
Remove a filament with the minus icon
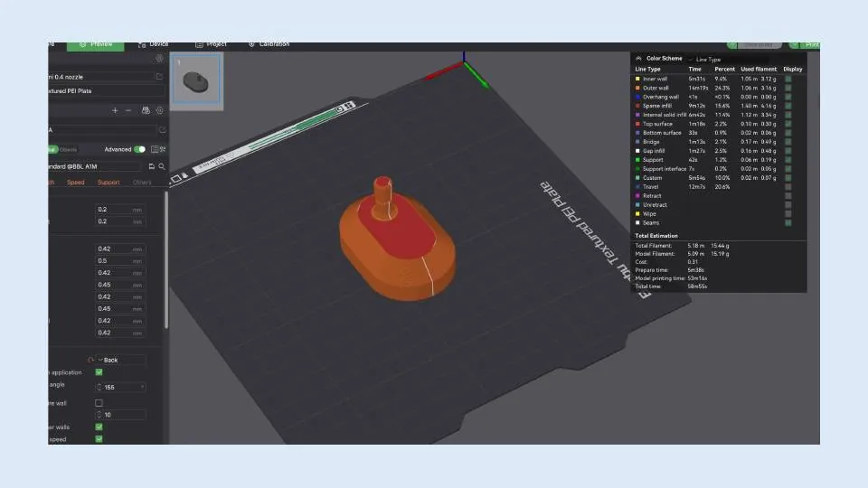pos(128,110)
